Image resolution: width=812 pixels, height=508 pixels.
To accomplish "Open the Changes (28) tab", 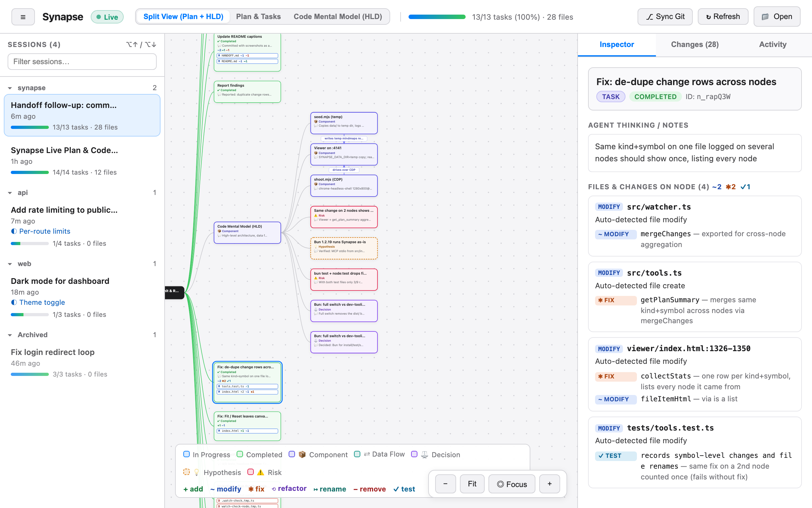I will pyautogui.click(x=695, y=44).
